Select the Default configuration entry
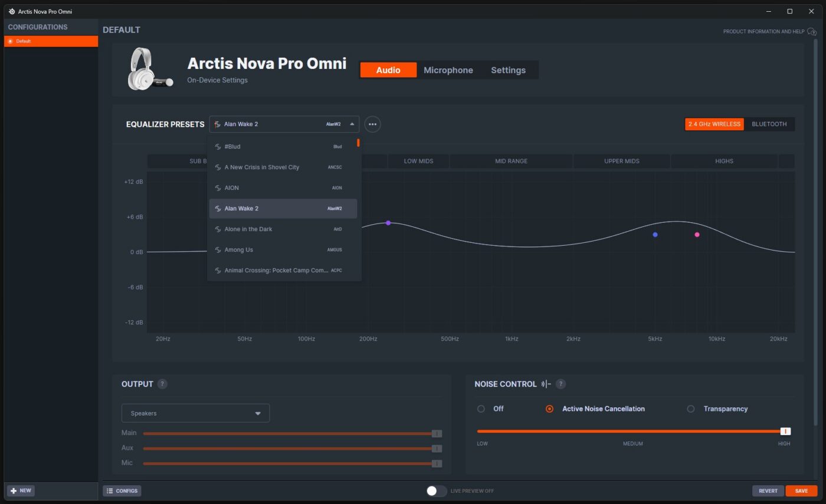Screen dimensions: 826x504 pyautogui.click(x=51, y=41)
